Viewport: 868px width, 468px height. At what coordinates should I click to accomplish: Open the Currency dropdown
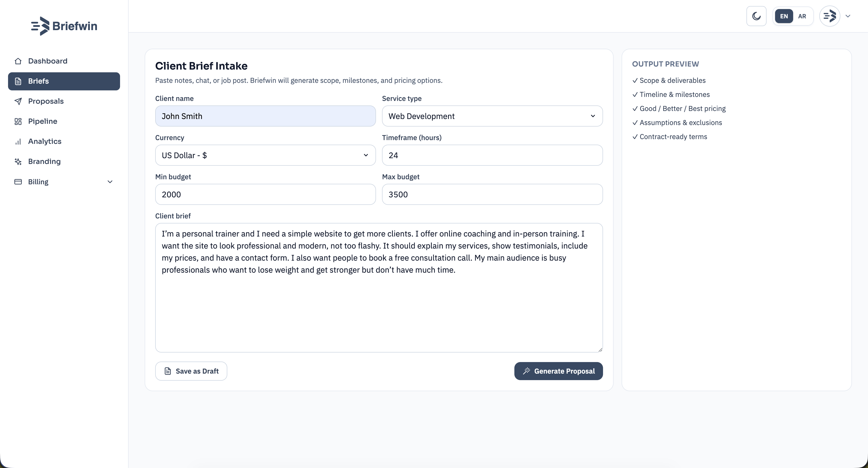click(265, 155)
